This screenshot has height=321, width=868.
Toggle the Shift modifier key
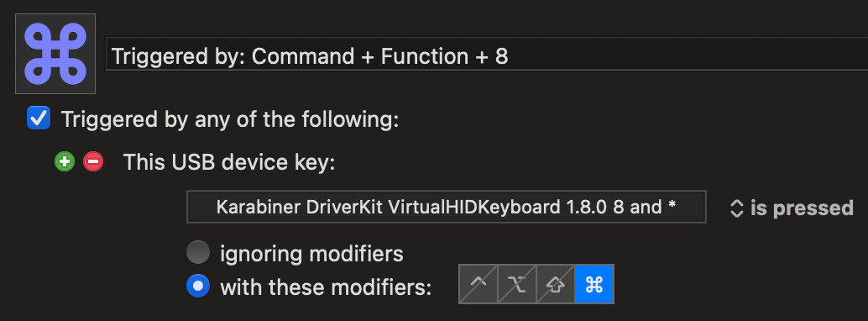[556, 284]
